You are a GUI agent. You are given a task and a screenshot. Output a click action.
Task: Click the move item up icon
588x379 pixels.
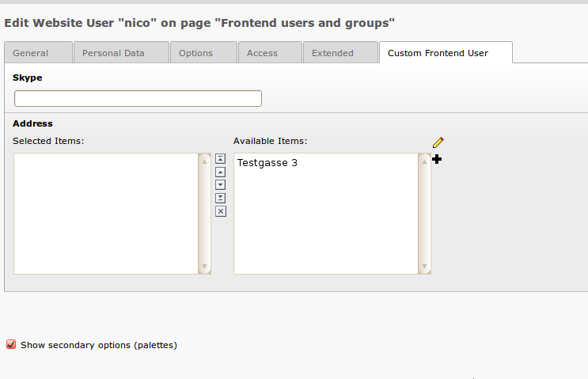(x=221, y=172)
